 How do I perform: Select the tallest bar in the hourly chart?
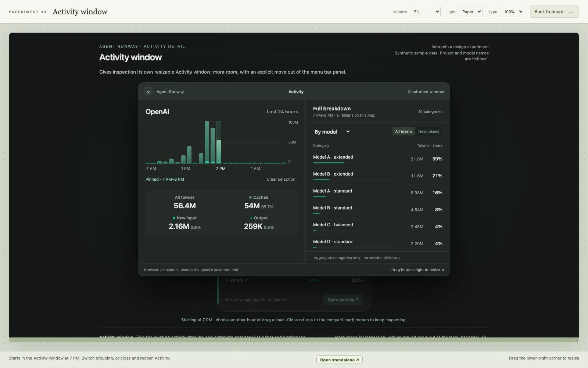click(207, 142)
